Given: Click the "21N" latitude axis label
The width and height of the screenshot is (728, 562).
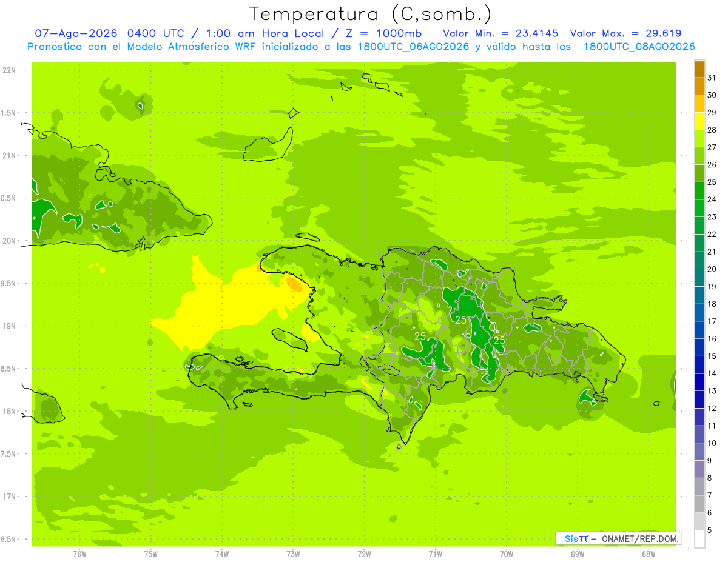Looking at the screenshot, I should (x=9, y=155).
